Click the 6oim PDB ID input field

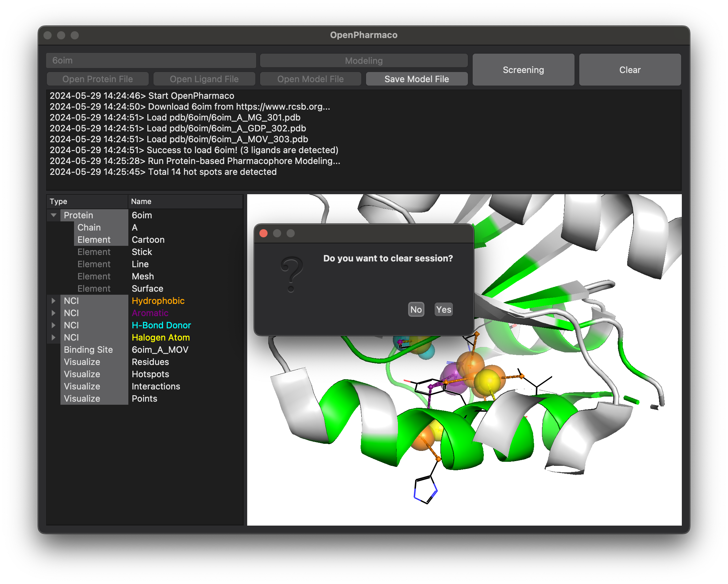(x=151, y=60)
